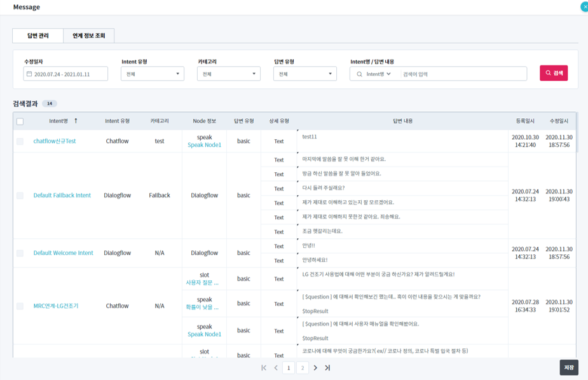Check the chatflow신규Test row checkbox
This screenshot has height=380, width=588.
tap(20, 141)
